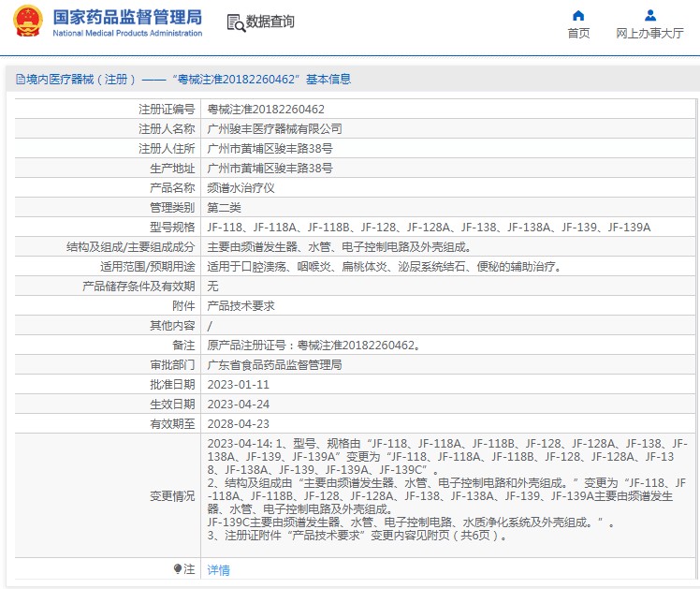The width and height of the screenshot is (700, 589).
Task: Click the 适用范围/预期用途 label
Action: pos(147,267)
